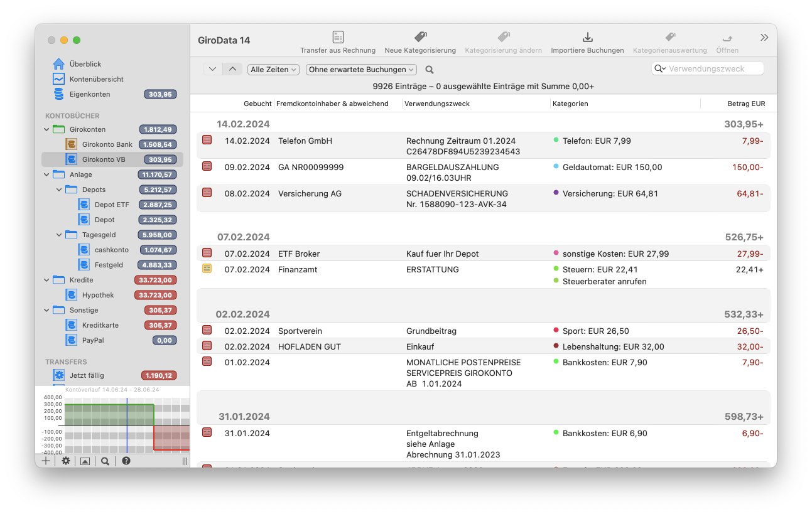This screenshot has height=514, width=812.
Task: Open the help question mark icon
Action: (x=126, y=461)
